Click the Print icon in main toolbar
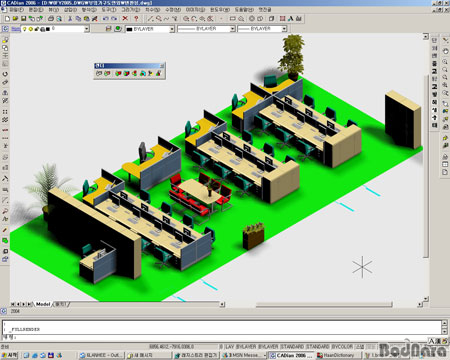This screenshot has width=450, height=360. [51, 19]
